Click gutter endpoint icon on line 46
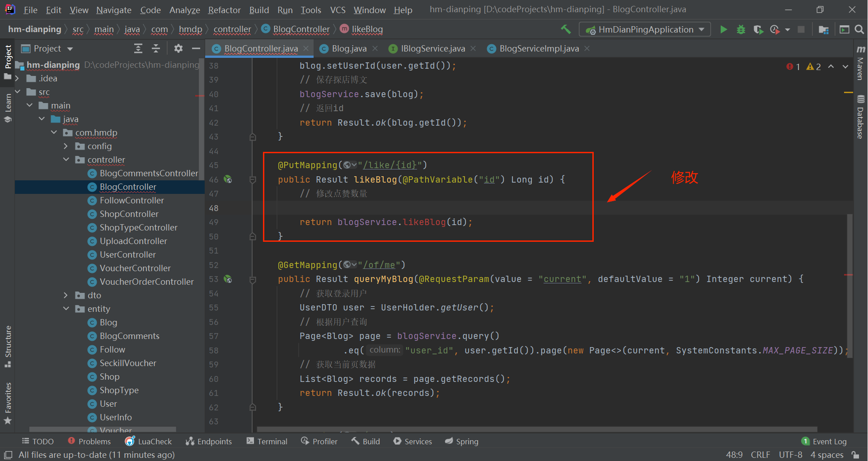This screenshot has height=461, width=868. 228,179
